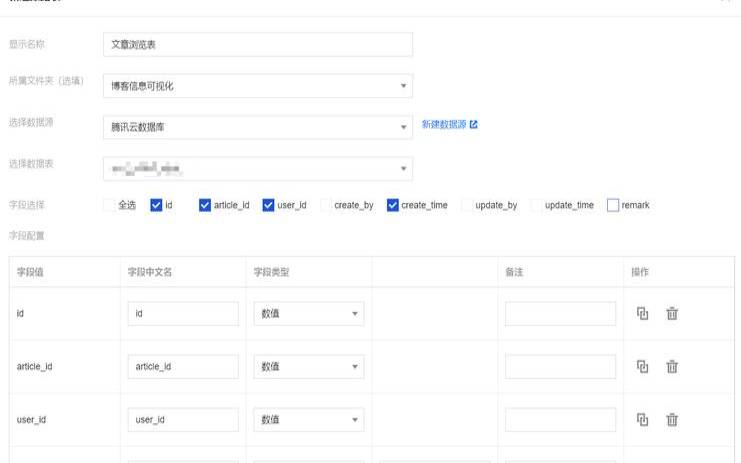Open external link icon beside 新建数据源
741x463 pixels.
point(474,124)
